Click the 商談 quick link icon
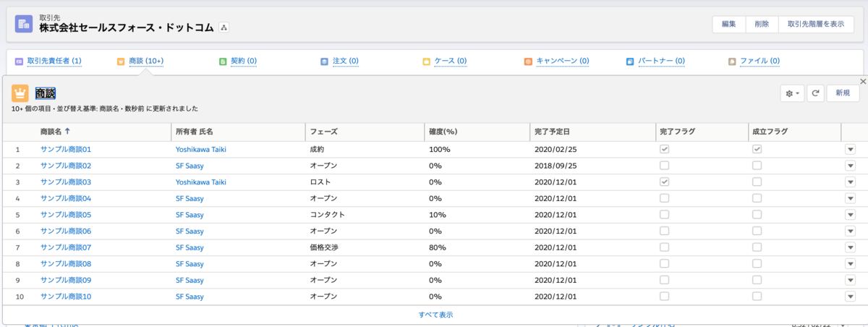The image size is (868, 327). 121,61
